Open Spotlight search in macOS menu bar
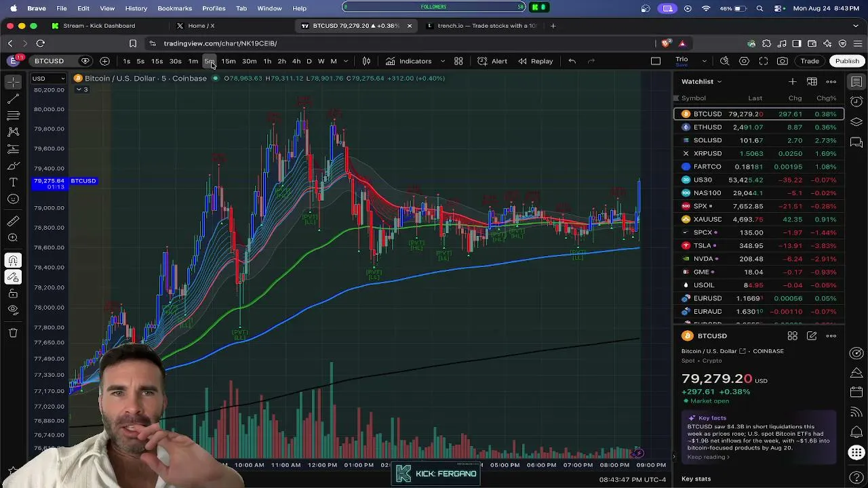This screenshot has height=488, width=868. click(760, 8)
